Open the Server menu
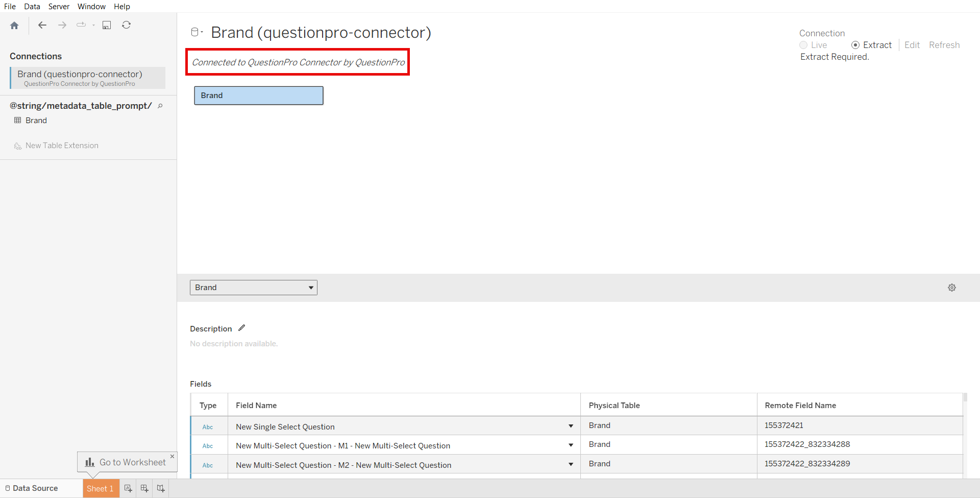 click(59, 7)
